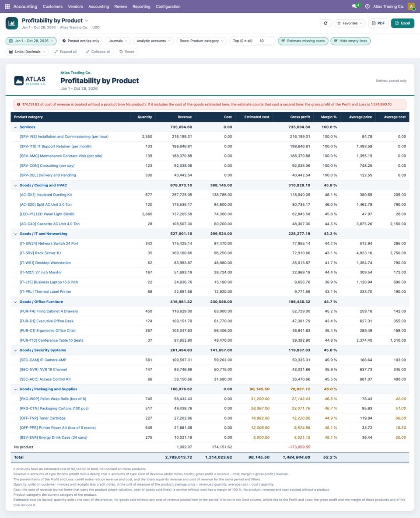Open [OFF-TNR] Toner Cartridge product
The height and width of the screenshot is (518, 420).
[x=42, y=418]
